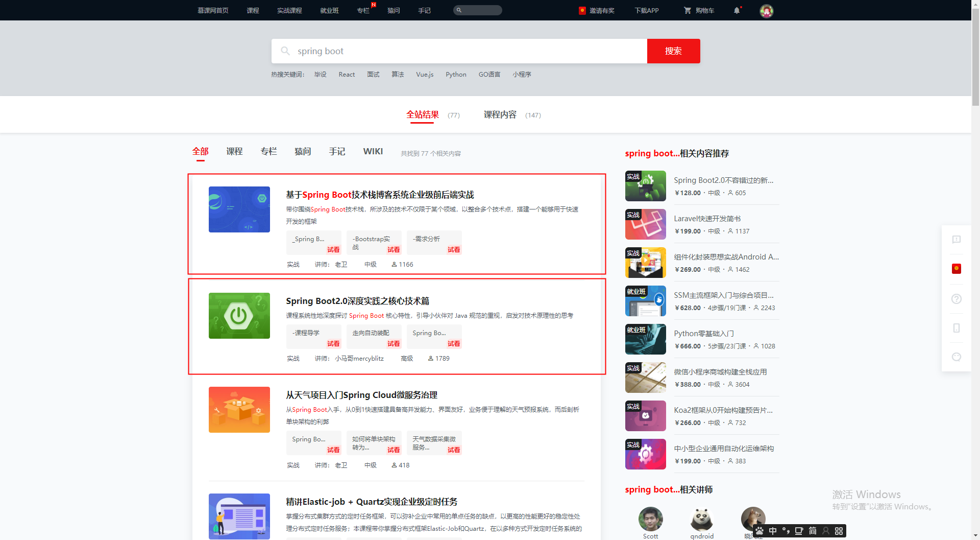Open the 专栏 item in the top navigation bar
The height and width of the screenshot is (540, 980).
(x=363, y=10)
